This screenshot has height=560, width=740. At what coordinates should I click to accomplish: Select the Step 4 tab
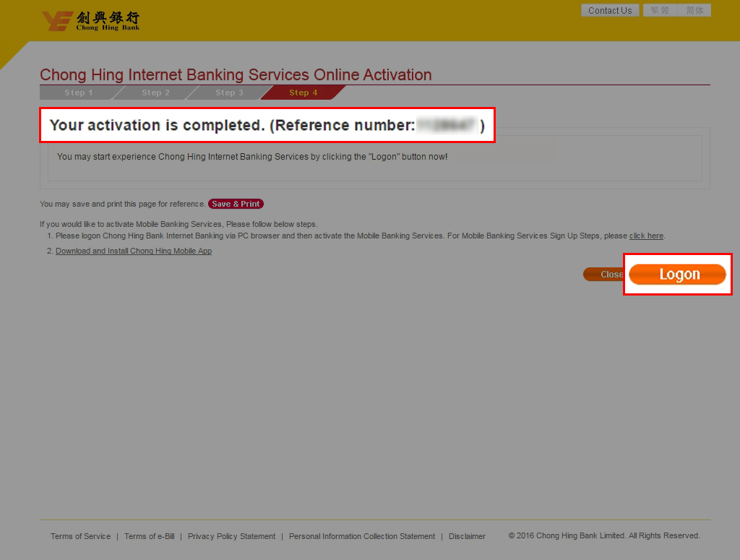(x=303, y=93)
